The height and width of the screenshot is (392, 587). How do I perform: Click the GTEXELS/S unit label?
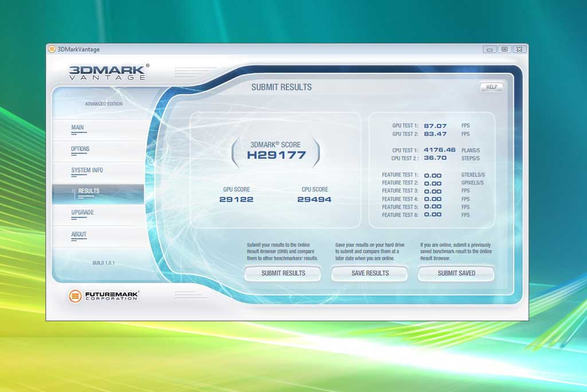point(473,175)
